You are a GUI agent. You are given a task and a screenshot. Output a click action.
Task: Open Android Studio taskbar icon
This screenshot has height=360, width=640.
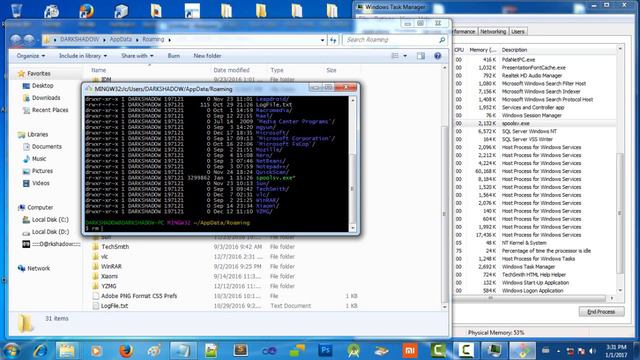pyautogui.click(x=353, y=351)
